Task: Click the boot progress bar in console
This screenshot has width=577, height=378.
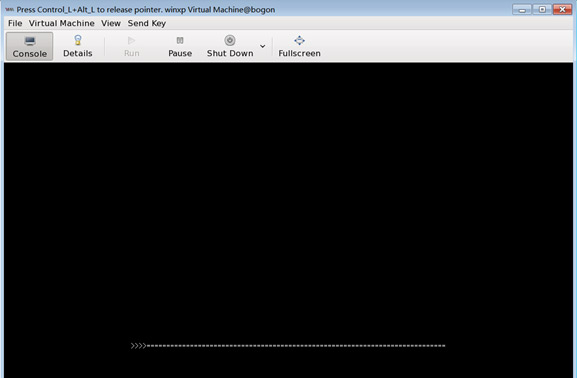Action: pos(288,346)
